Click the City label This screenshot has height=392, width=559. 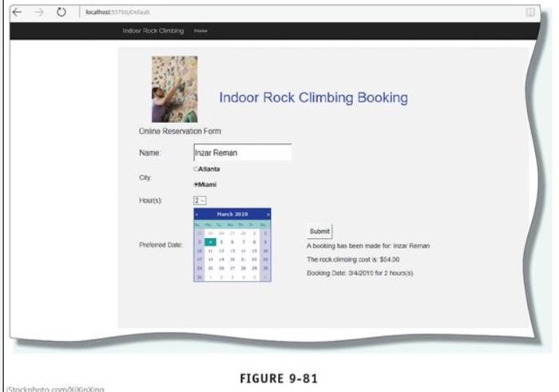pyautogui.click(x=145, y=177)
